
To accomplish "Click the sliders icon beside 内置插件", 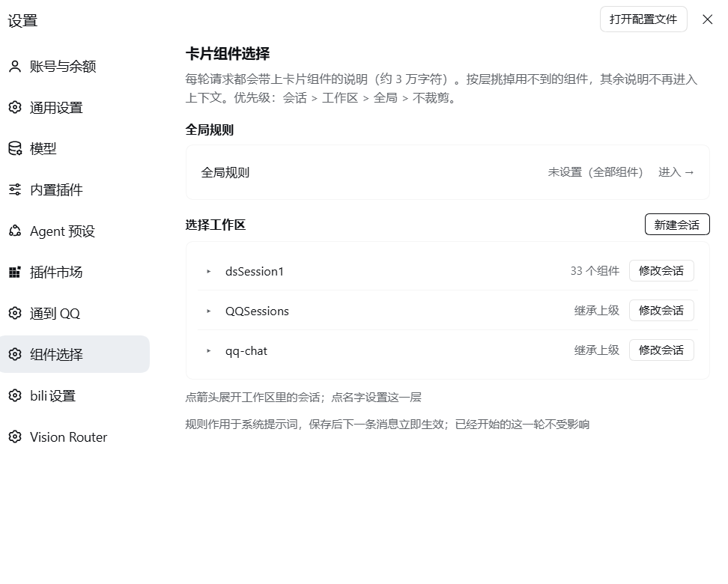I will (x=15, y=190).
